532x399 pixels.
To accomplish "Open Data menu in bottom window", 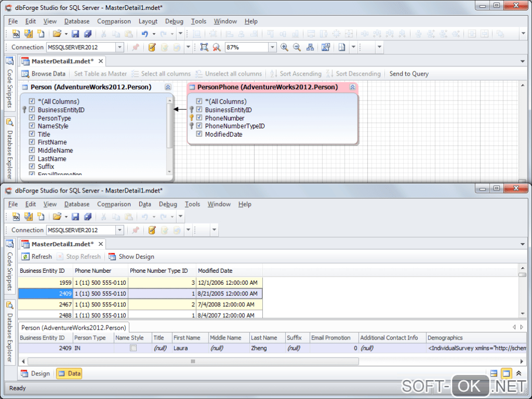I will 144,204.
